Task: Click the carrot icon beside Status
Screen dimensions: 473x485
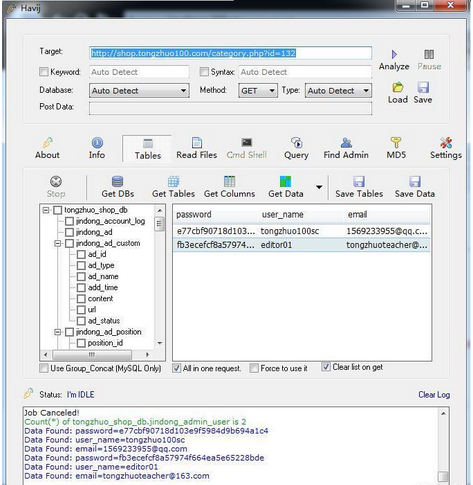Action: [x=28, y=394]
